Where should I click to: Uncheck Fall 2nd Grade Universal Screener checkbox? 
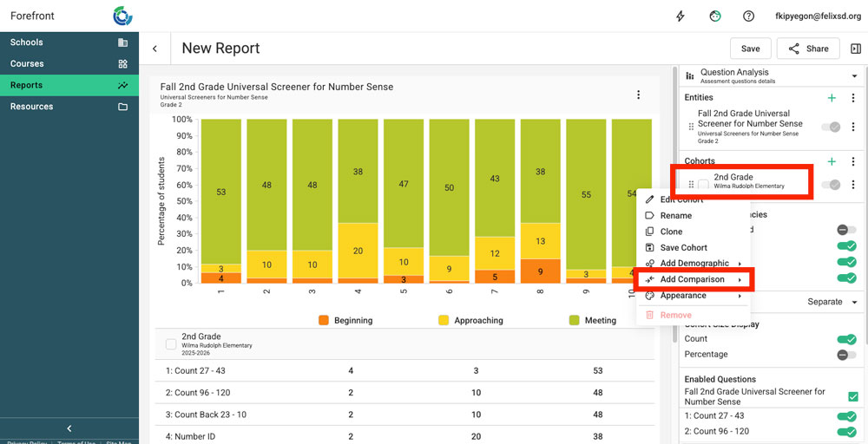coord(852,396)
